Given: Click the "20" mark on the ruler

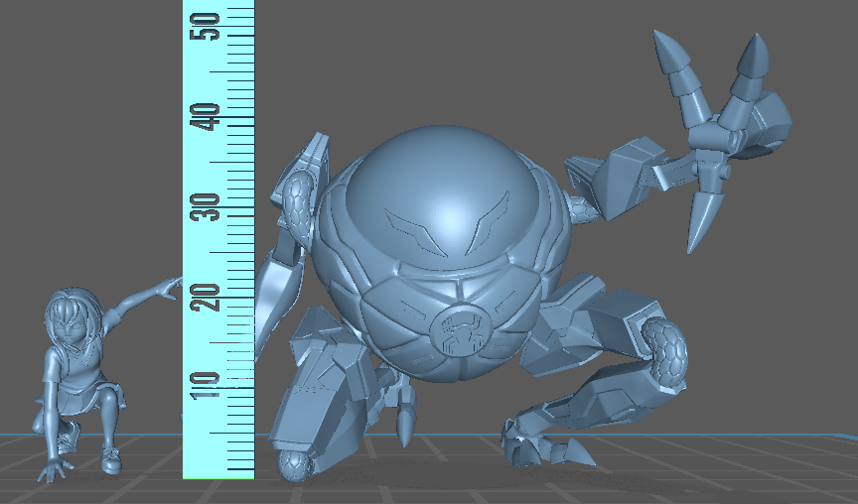Looking at the screenshot, I should pos(205,298).
